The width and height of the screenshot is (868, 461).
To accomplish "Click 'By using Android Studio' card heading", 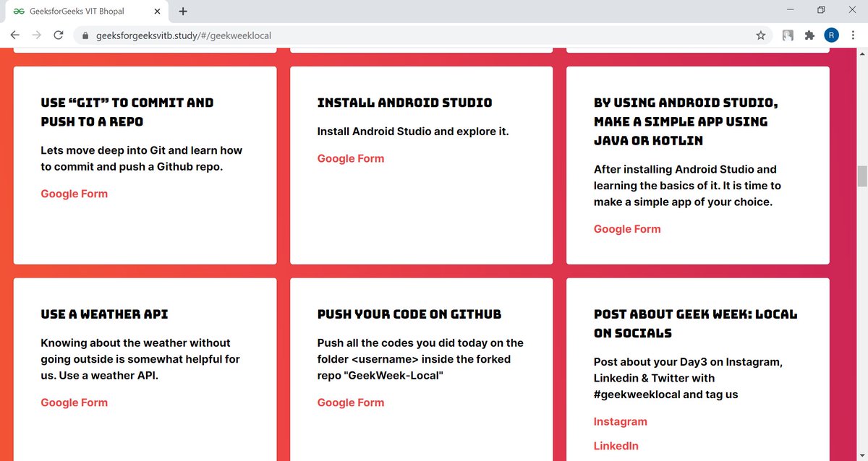I will point(686,121).
